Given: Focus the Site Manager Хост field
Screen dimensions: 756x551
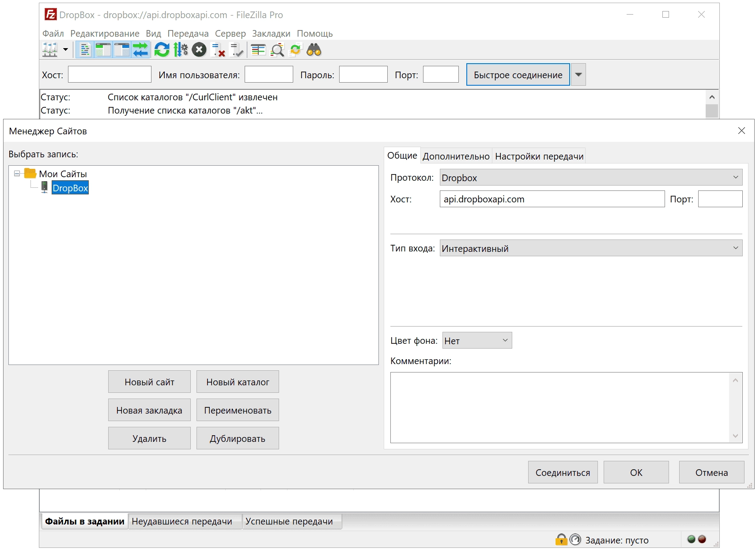Looking at the screenshot, I should tap(552, 199).
